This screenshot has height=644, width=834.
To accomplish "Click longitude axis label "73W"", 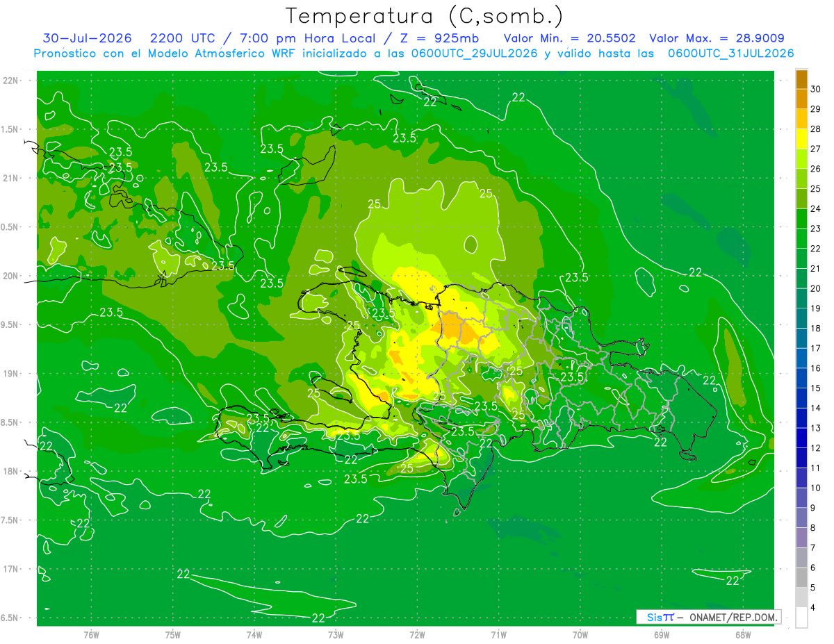I will tap(336, 634).
